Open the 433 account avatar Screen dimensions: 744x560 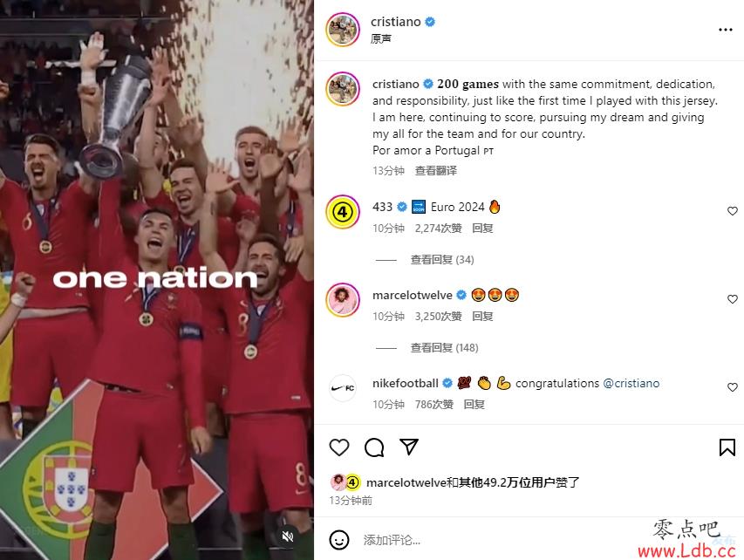pyautogui.click(x=343, y=212)
